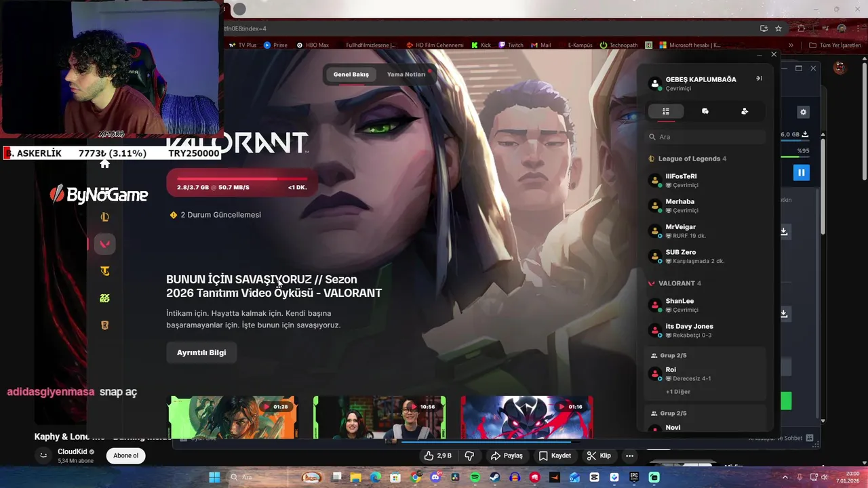Open TV Plus bookmark
The width and height of the screenshot is (868, 488).
tap(243, 45)
